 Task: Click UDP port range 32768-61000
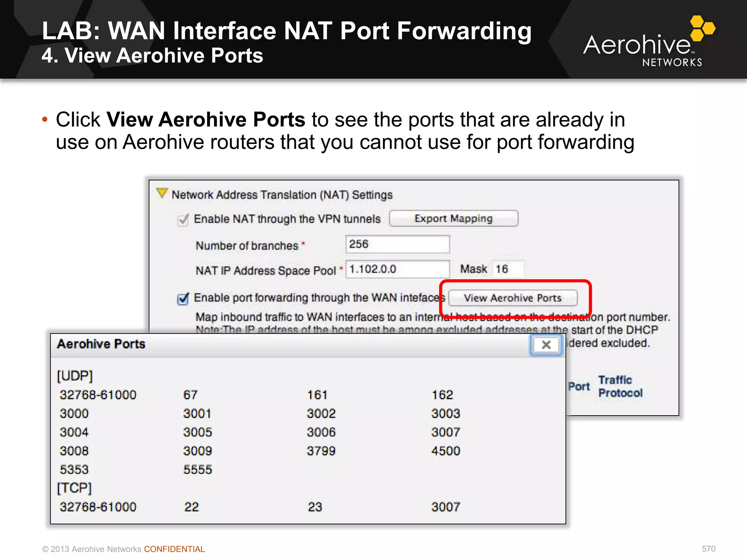[x=98, y=394]
